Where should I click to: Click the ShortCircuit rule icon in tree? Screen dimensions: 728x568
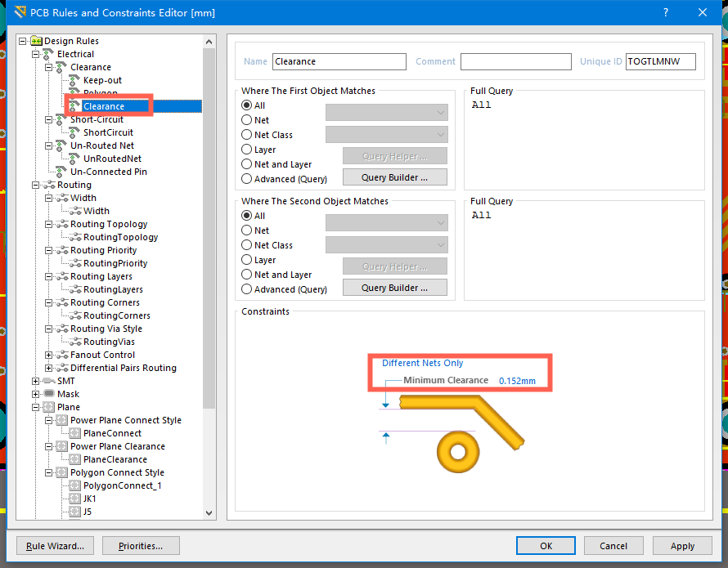pyautogui.click(x=75, y=132)
